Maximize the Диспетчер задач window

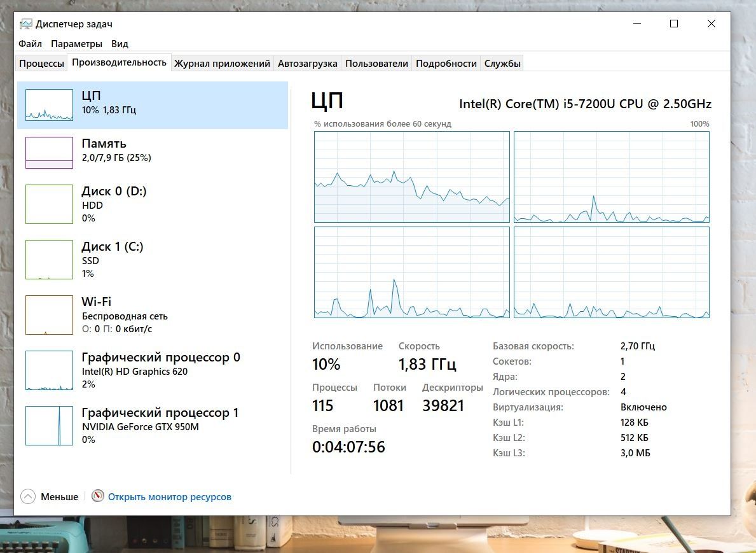click(x=674, y=23)
